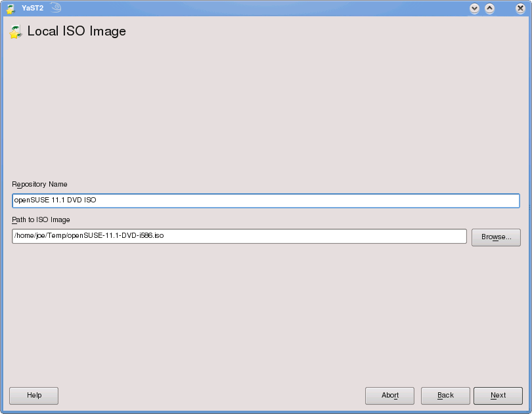532x414 pixels.
Task: Abort the repository setup
Action: (x=389, y=396)
